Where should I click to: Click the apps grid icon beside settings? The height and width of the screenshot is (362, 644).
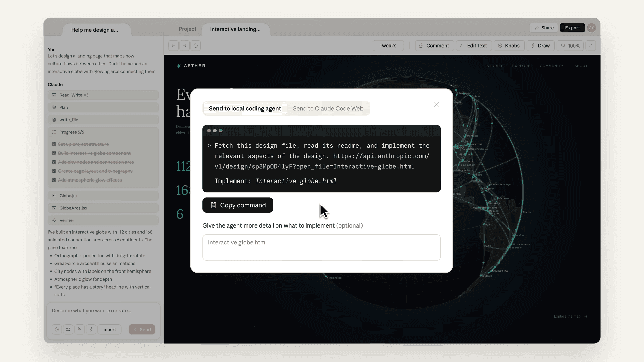click(68, 329)
